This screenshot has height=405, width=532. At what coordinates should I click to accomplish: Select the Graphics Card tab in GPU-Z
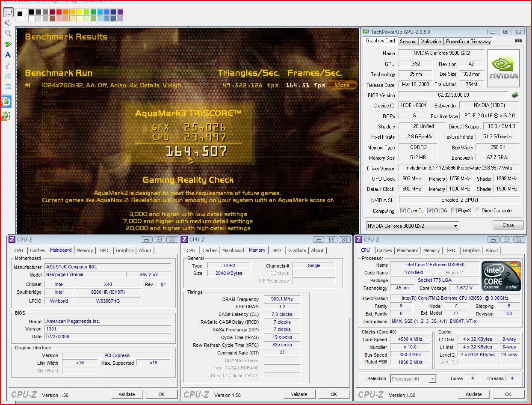[x=380, y=41]
